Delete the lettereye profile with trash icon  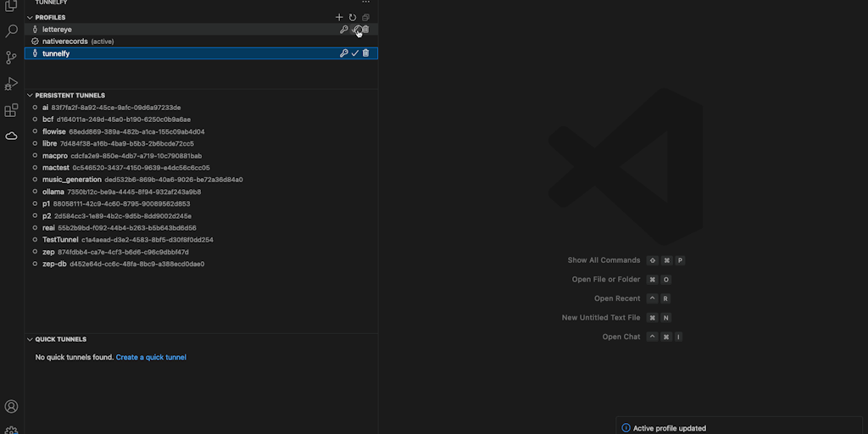pos(366,30)
